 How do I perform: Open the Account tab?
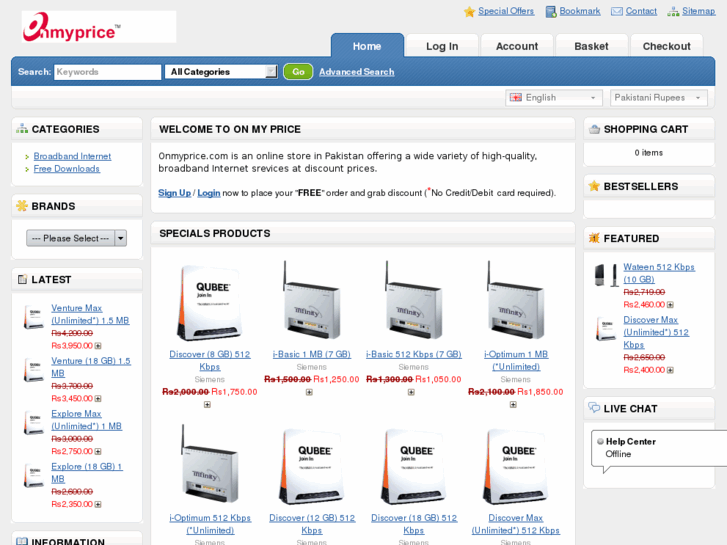517,46
